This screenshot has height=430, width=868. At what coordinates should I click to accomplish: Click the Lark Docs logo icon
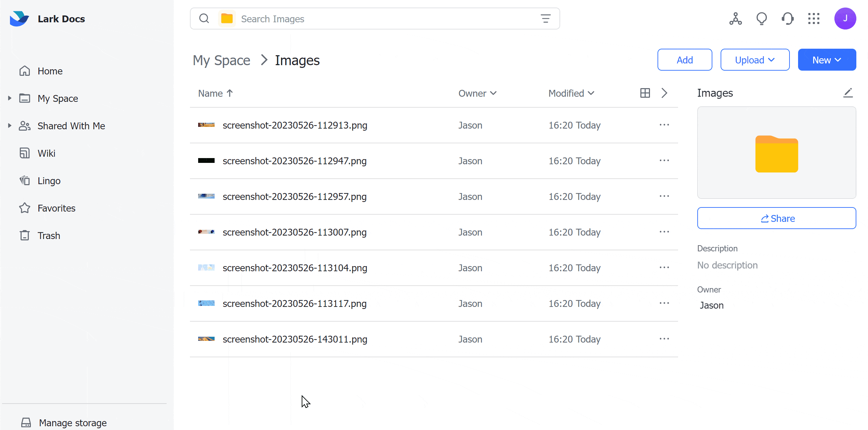[x=19, y=19]
